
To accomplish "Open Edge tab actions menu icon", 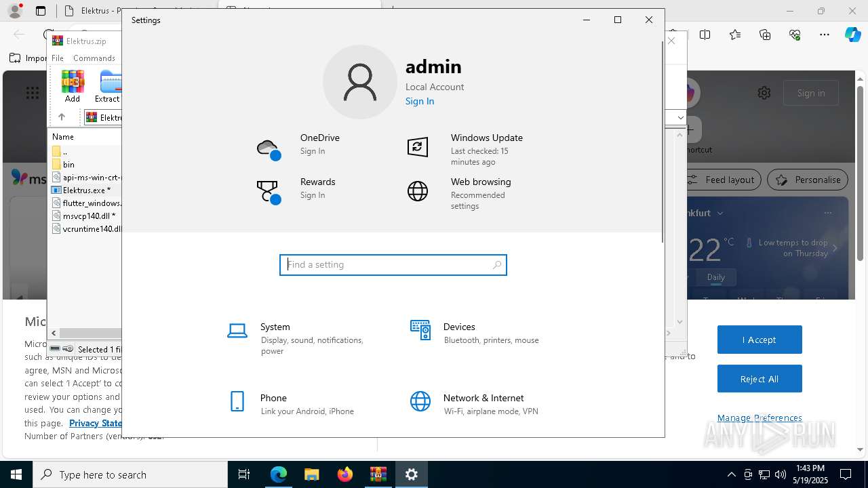I will click(41, 11).
